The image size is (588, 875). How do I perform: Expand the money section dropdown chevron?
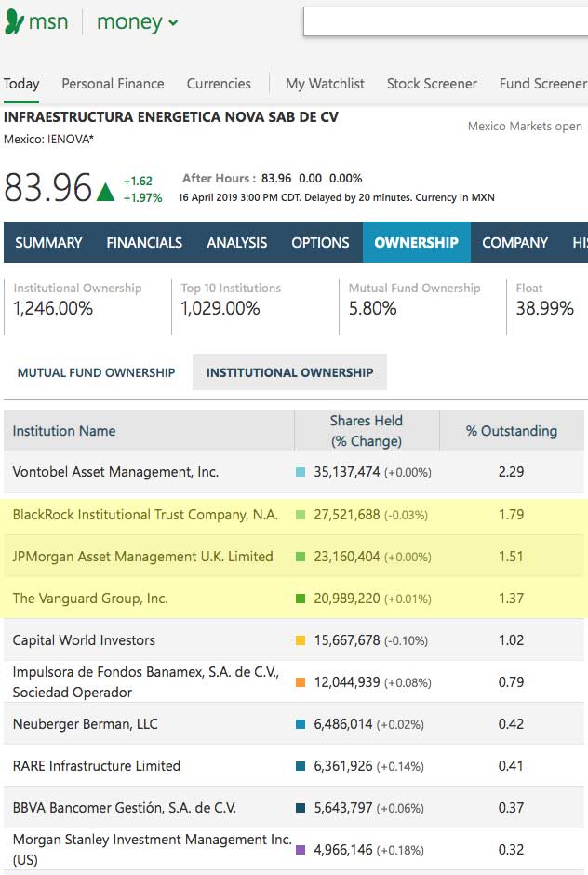pyautogui.click(x=173, y=23)
